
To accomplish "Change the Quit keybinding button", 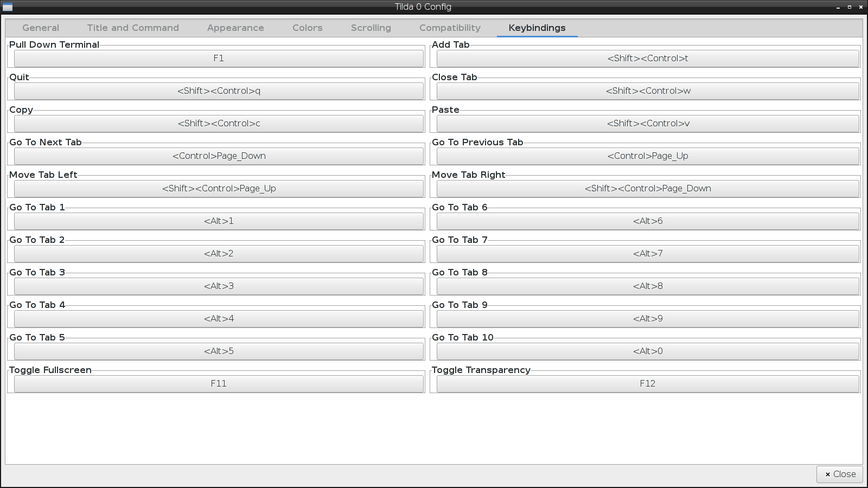I will point(219,91).
